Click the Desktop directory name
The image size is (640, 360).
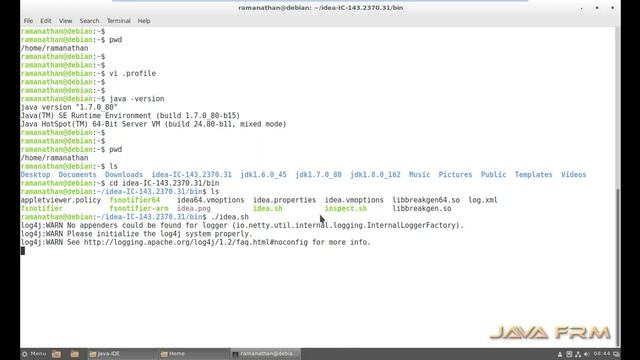coord(36,175)
